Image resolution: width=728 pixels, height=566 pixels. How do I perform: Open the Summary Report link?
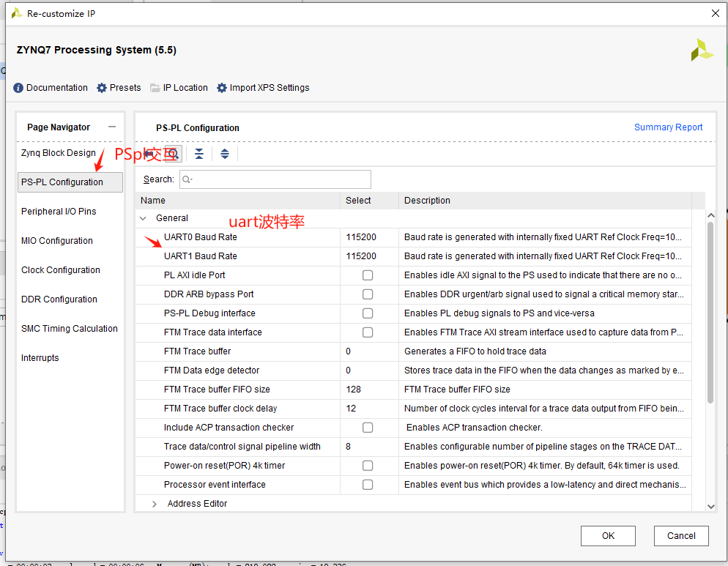pyautogui.click(x=668, y=127)
